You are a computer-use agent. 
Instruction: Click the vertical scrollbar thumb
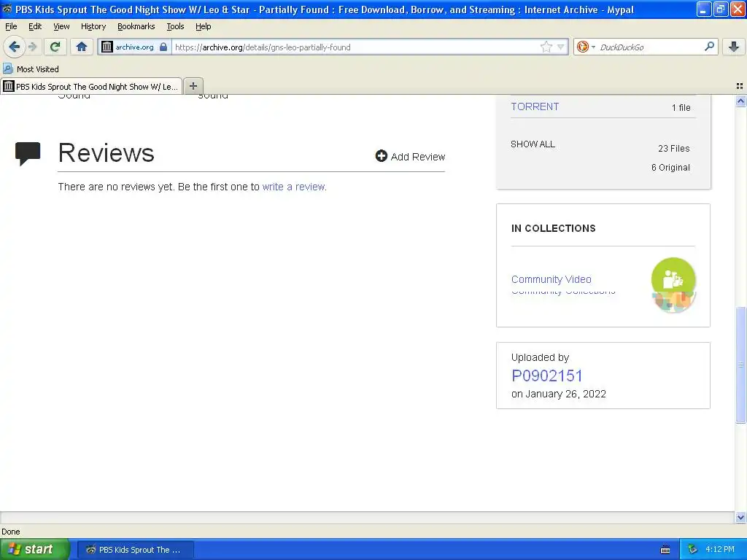click(x=740, y=365)
